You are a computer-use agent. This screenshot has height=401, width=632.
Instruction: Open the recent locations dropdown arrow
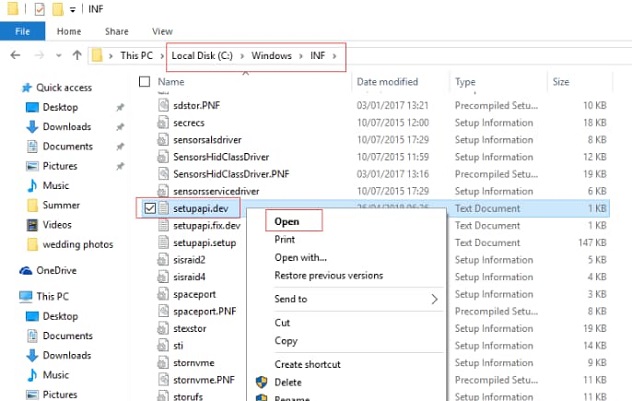pos(59,56)
